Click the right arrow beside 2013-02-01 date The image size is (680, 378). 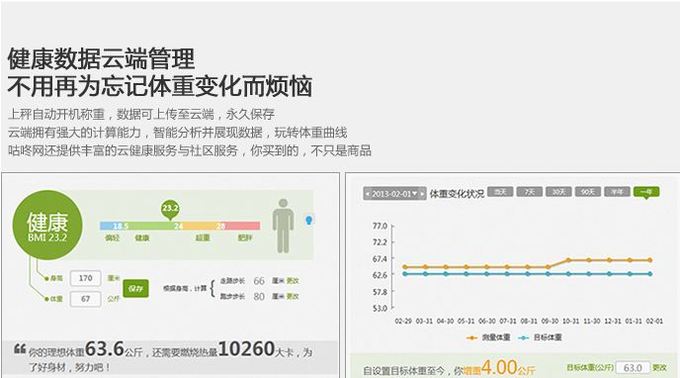pyautogui.click(x=423, y=194)
